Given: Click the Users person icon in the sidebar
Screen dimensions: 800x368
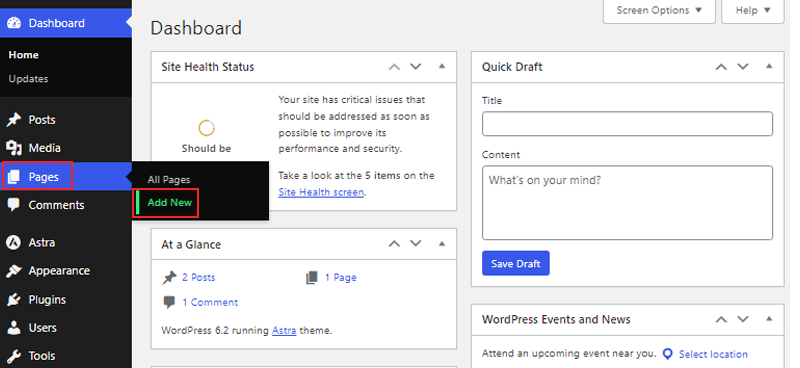Looking at the screenshot, I should point(14,328).
